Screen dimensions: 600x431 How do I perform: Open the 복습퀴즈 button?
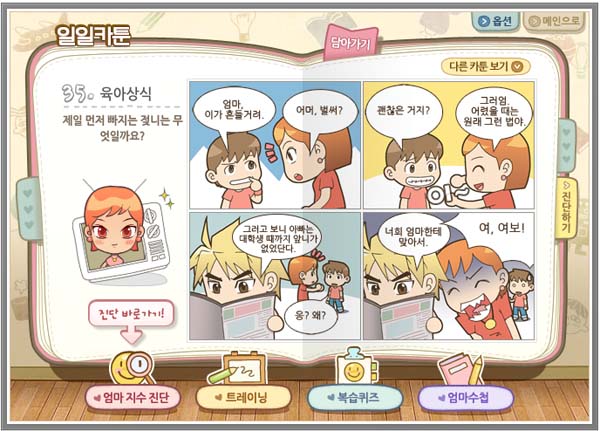pos(355,397)
